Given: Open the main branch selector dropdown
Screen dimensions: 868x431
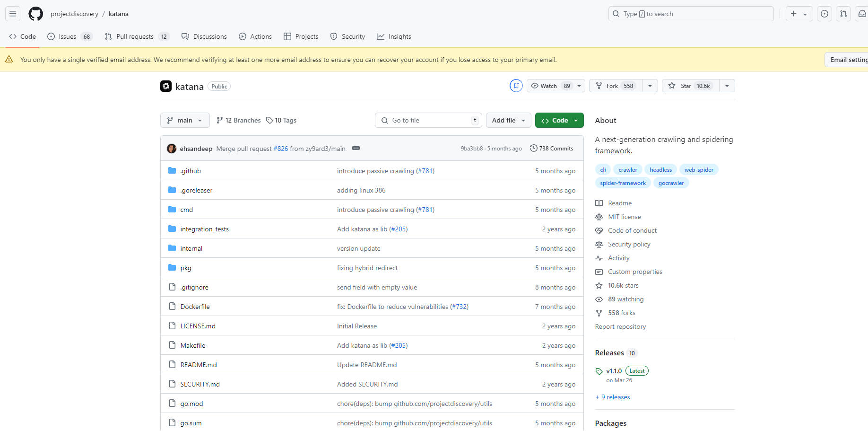Looking at the screenshot, I should pyautogui.click(x=184, y=120).
